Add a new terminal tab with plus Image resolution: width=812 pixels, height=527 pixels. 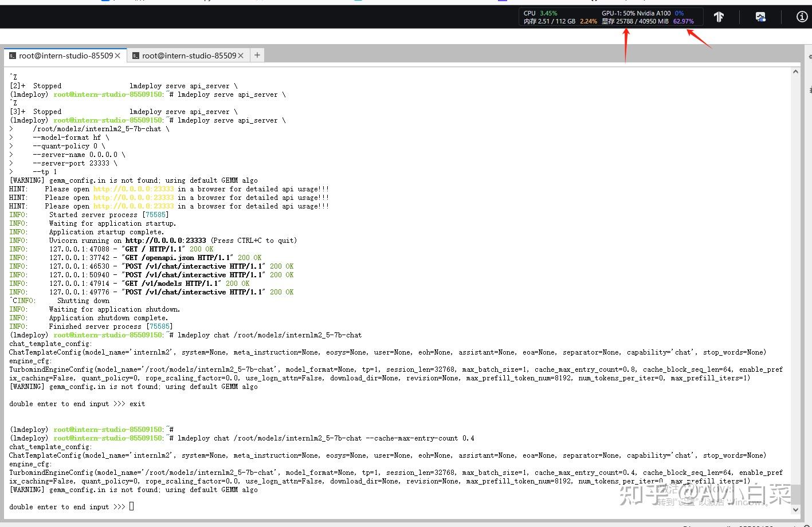click(x=257, y=55)
